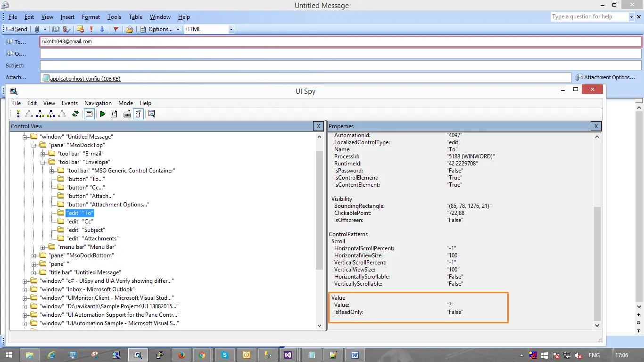Expand the "pane" "MsoDockBottom" node
644x362 pixels.
point(33,255)
